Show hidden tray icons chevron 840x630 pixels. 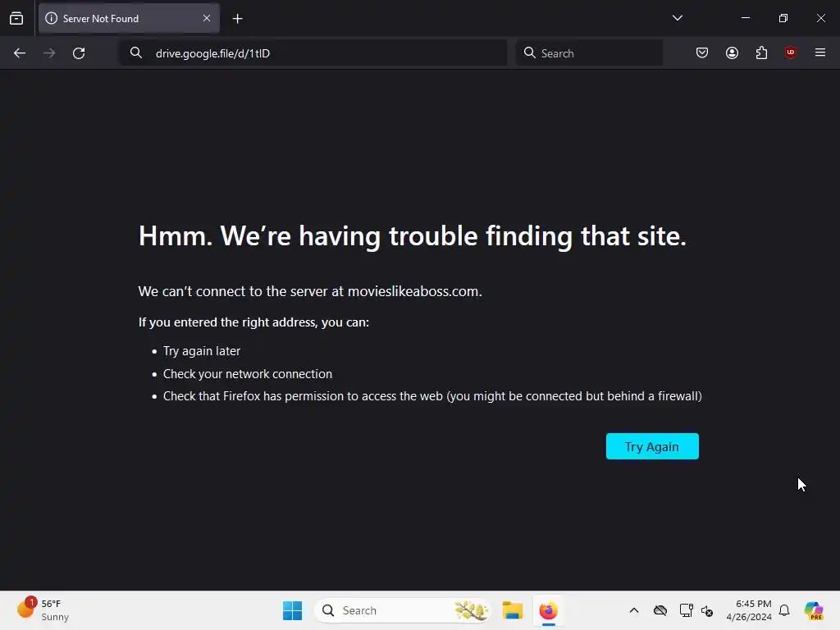(x=634, y=610)
